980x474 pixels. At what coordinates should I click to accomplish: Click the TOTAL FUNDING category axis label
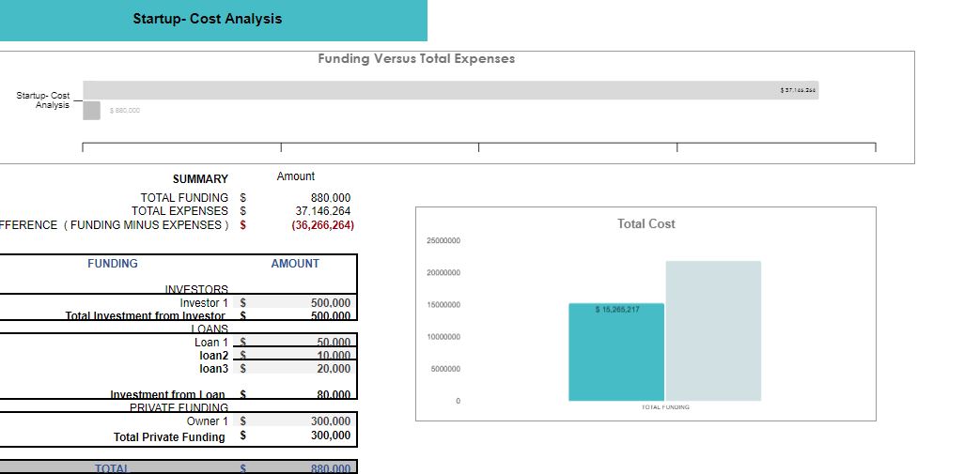click(665, 406)
